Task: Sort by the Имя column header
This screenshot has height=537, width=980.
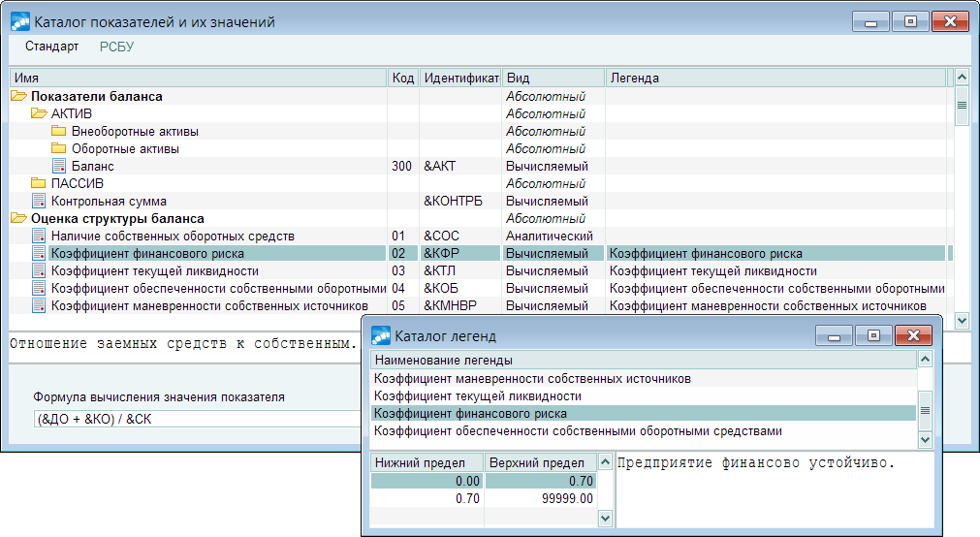Action: 198,79
